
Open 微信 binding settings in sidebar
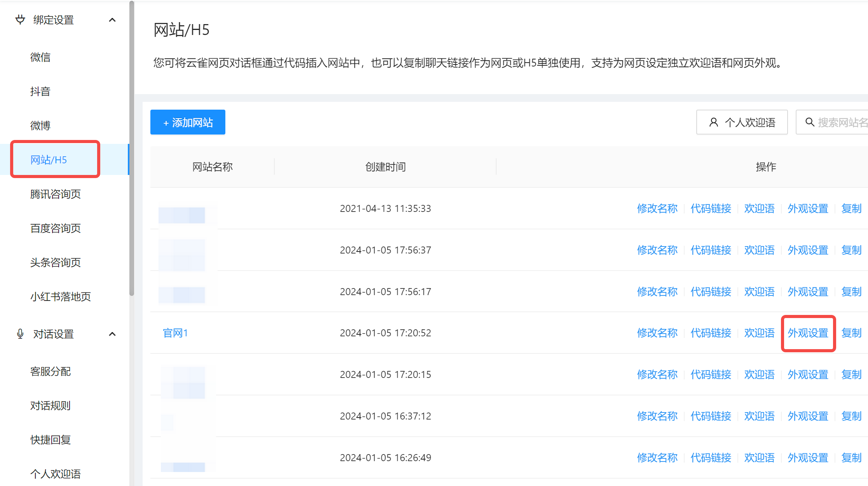click(x=40, y=57)
